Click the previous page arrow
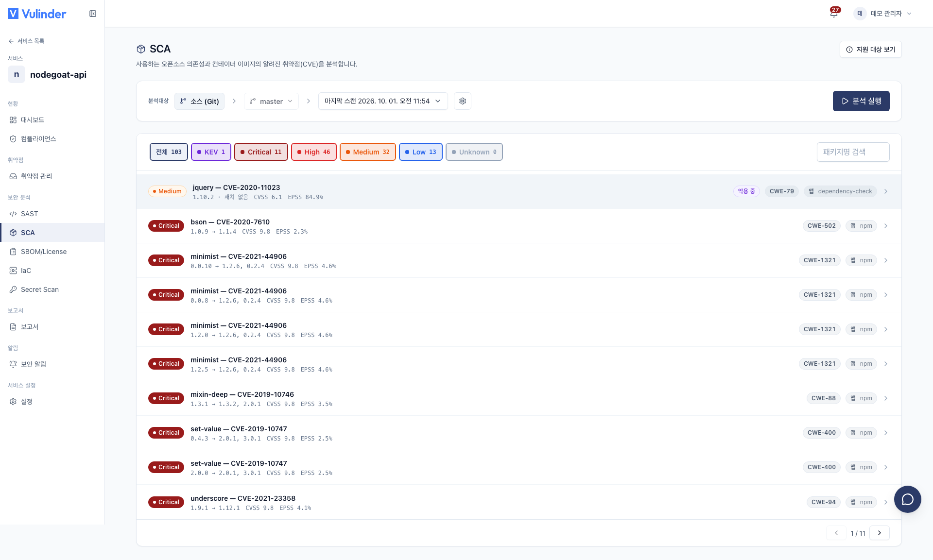 (x=836, y=533)
